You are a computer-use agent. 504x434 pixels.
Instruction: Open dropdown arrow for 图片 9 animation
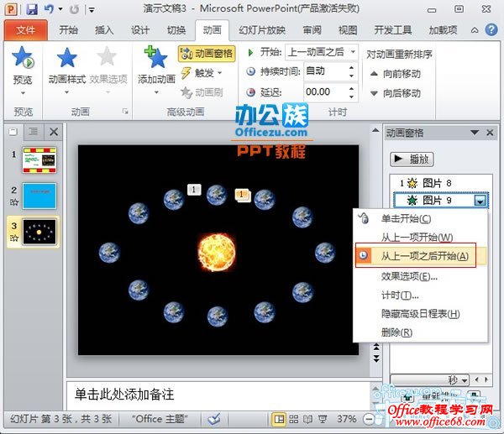tap(480, 201)
